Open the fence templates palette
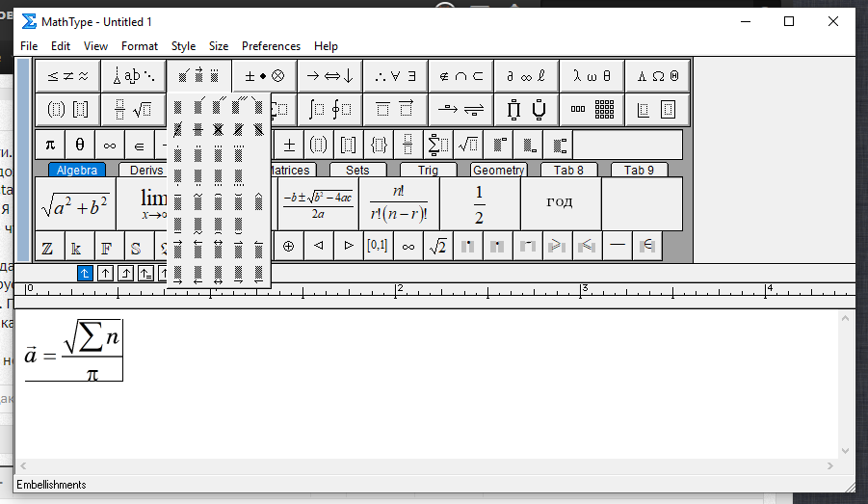The image size is (868, 504). 67,109
